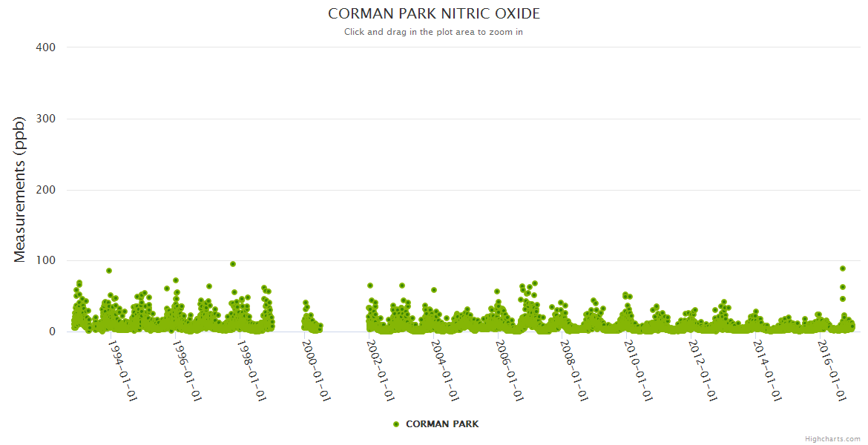Click the 100 y-axis label

tap(45, 261)
